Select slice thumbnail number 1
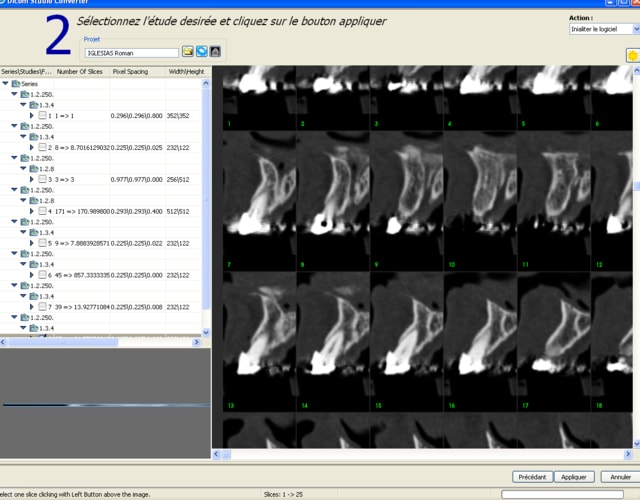The width and height of the screenshot is (640, 500). (x=259, y=98)
